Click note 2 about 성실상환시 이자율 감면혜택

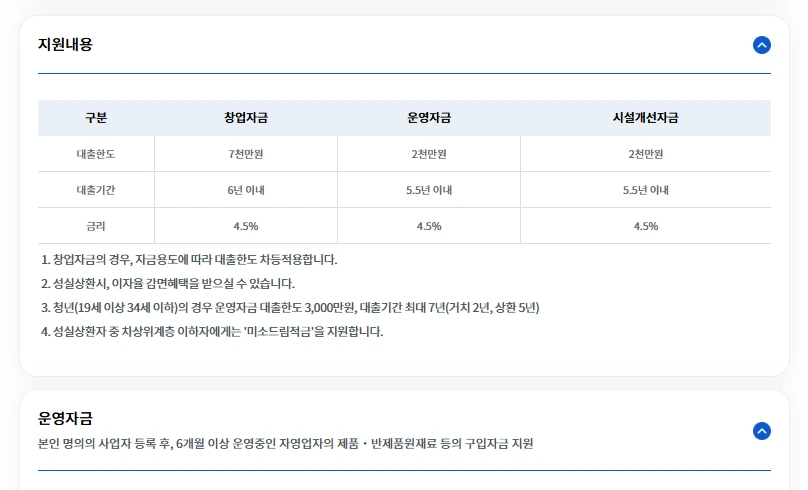[x=167, y=283]
